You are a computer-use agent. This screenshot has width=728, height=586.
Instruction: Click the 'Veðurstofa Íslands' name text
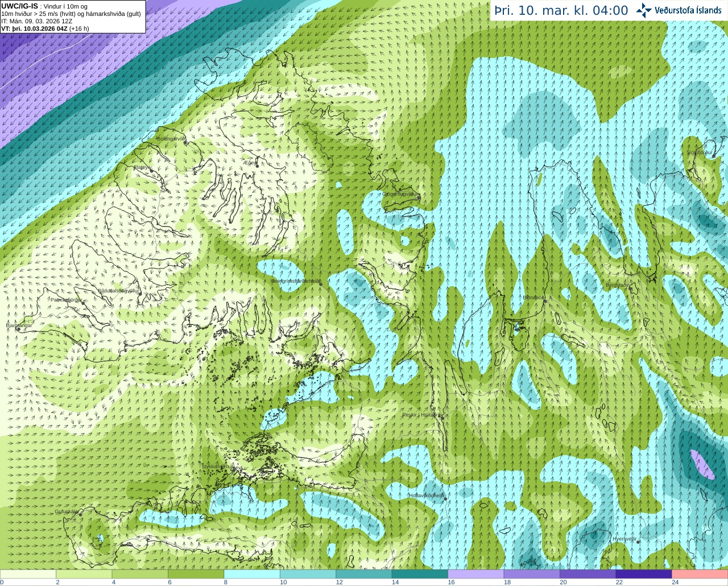(x=688, y=10)
